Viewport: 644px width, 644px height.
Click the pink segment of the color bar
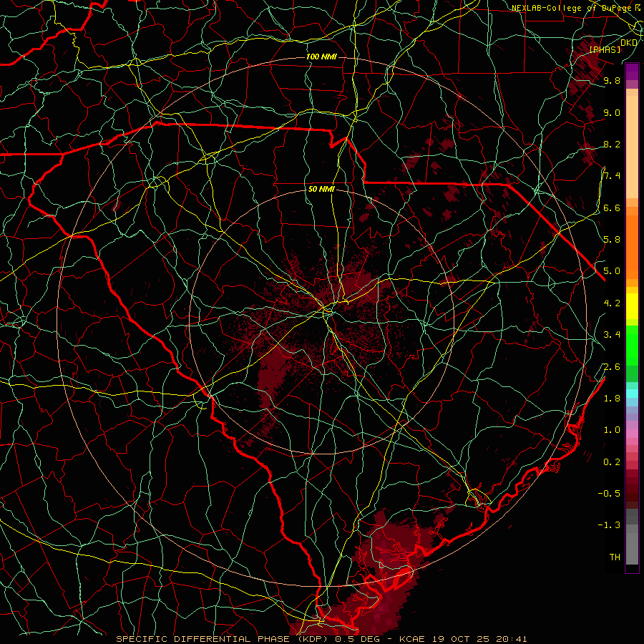point(632,434)
